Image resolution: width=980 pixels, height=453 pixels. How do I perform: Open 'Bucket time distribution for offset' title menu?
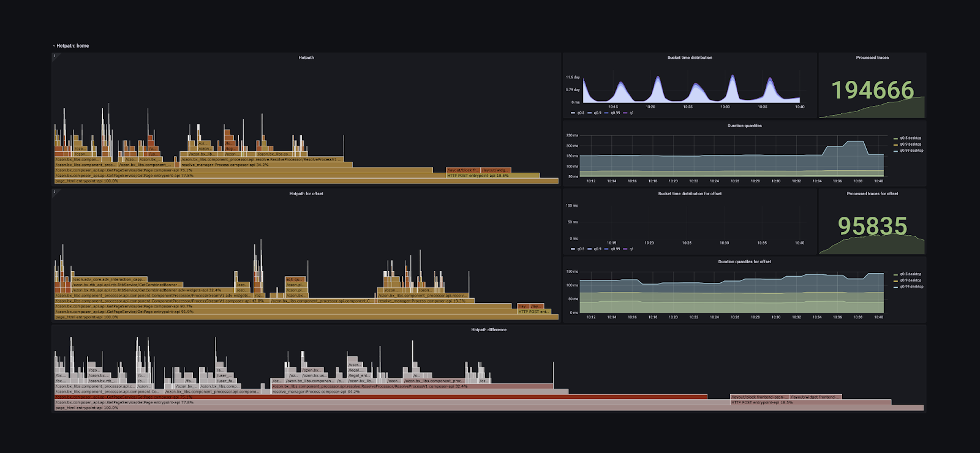(690, 193)
